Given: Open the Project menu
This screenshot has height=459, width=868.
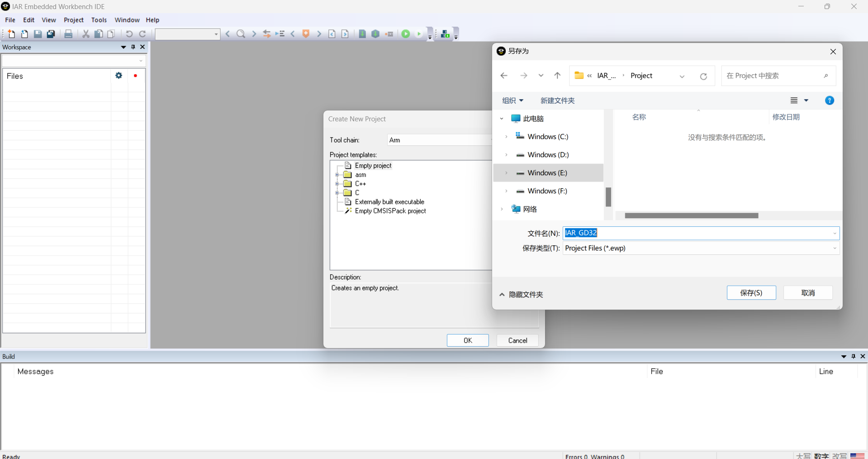Looking at the screenshot, I should tap(74, 20).
